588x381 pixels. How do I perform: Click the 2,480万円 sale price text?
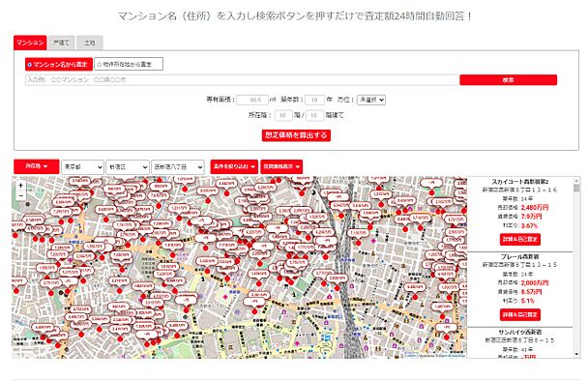click(535, 207)
